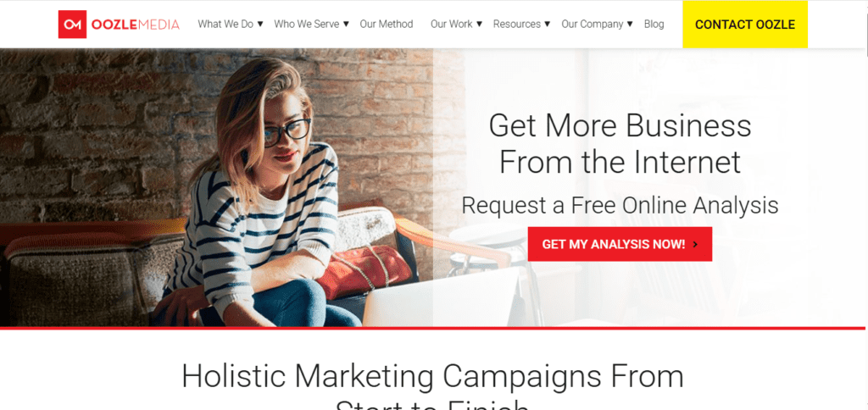Expand the Our Company dropdown arrow

click(630, 24)
